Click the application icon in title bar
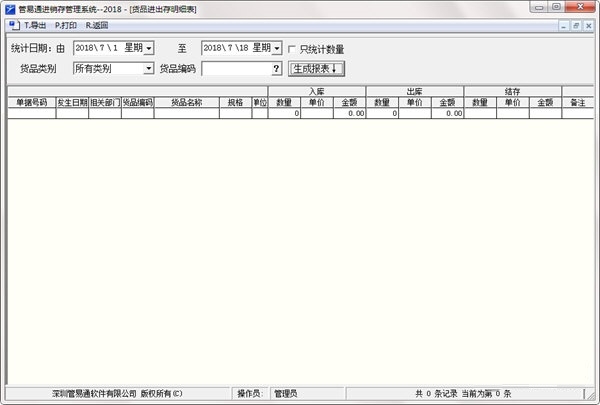 (x=10, y=9)
